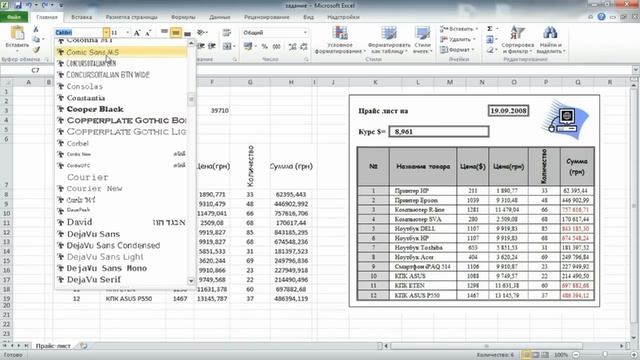The height and width of the screenshot is (360, 640).
Task: Click the zoom slider handle
Action: 605,355
